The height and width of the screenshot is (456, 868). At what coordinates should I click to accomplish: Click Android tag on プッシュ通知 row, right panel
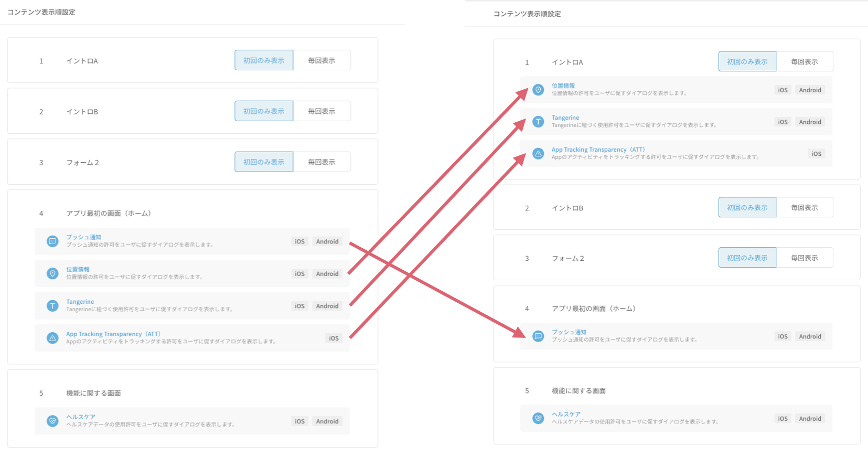click(x=810, y=336)
